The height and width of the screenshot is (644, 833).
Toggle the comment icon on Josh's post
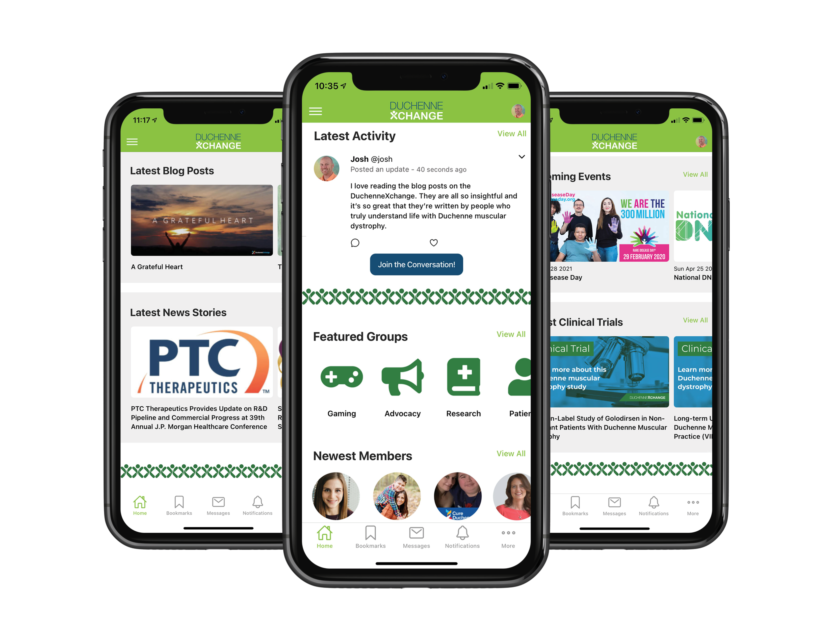pos(354,242)
